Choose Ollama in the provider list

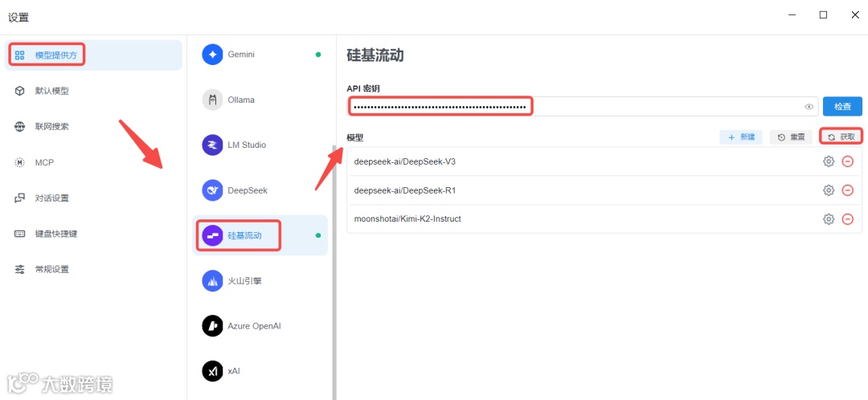pyautogui.click(x=260, y=100)
